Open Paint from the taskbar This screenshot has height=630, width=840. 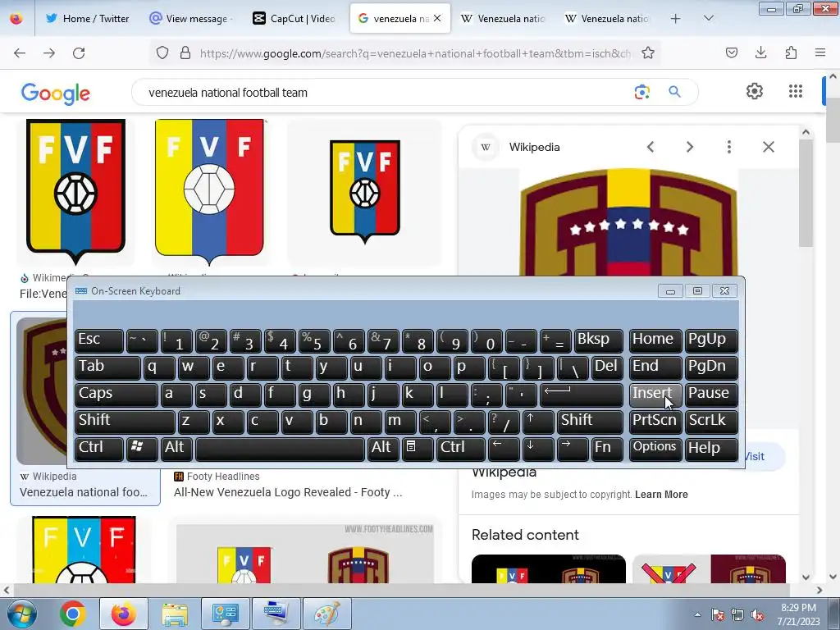point(326,614)
